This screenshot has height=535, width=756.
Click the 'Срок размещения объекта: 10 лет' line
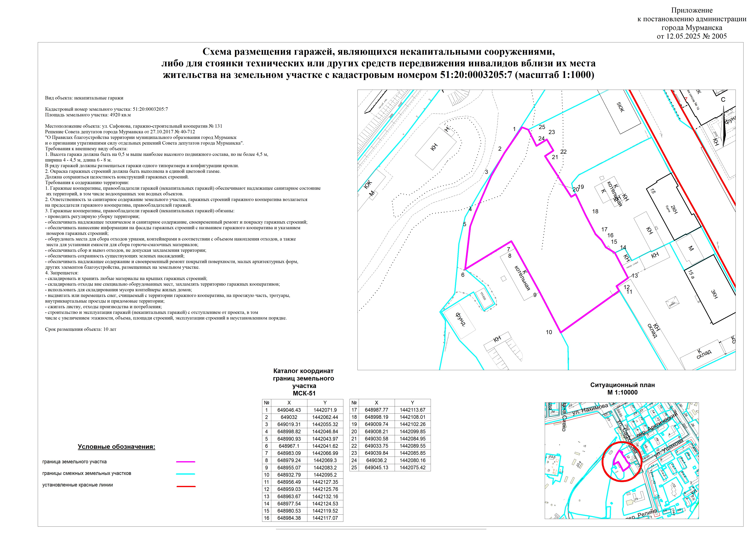(81, 329)
